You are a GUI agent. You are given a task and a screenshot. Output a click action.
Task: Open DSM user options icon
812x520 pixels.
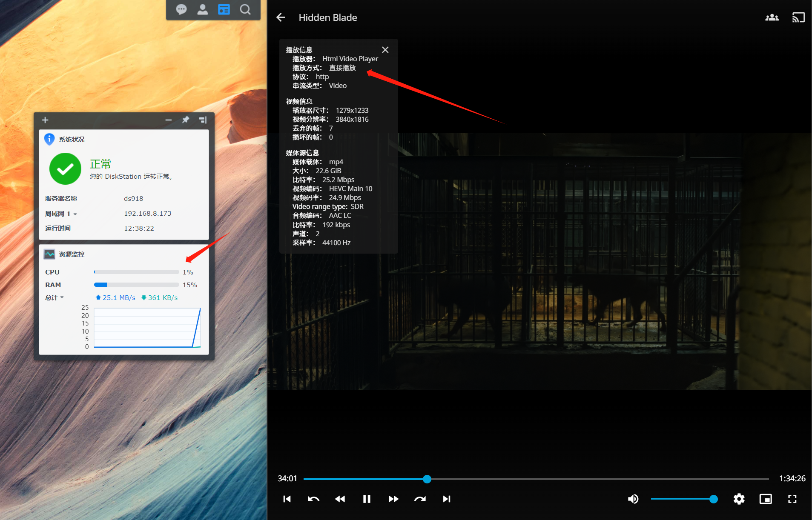pyautogui.click(x=203, y=9)
